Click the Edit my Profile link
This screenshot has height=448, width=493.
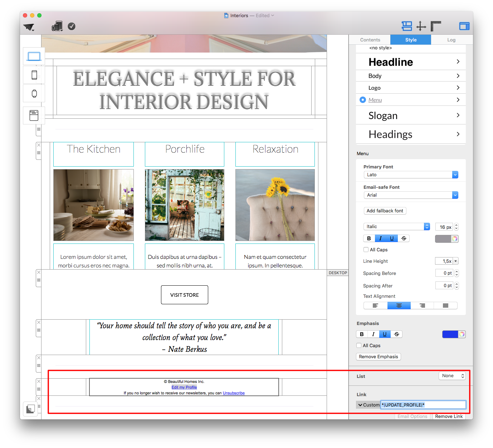click(x=184, y=387)
